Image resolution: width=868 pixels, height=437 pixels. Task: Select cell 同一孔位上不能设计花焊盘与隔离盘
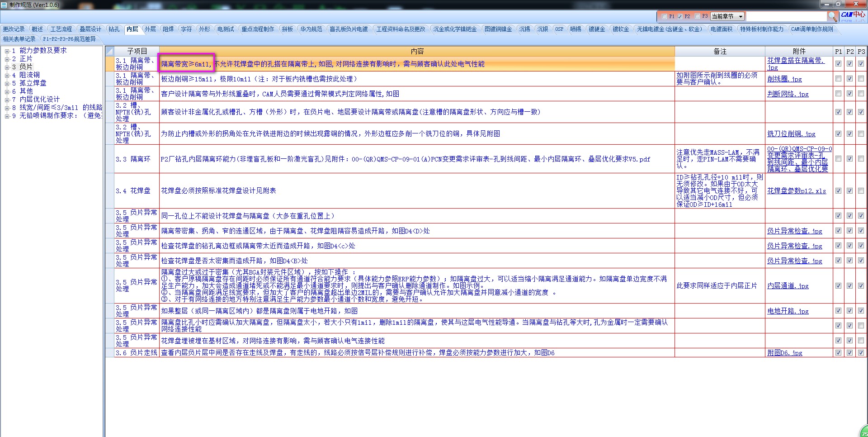(417, 216)
